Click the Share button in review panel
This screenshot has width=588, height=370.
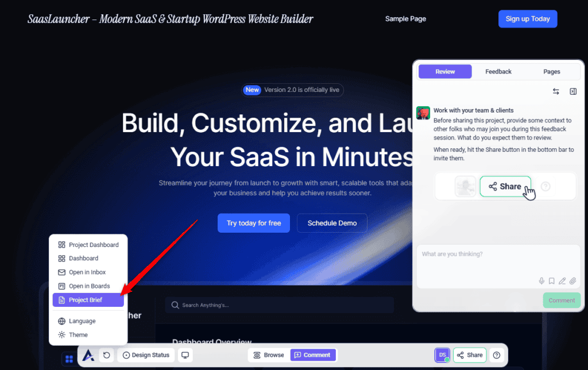click(x=505, y=187)
